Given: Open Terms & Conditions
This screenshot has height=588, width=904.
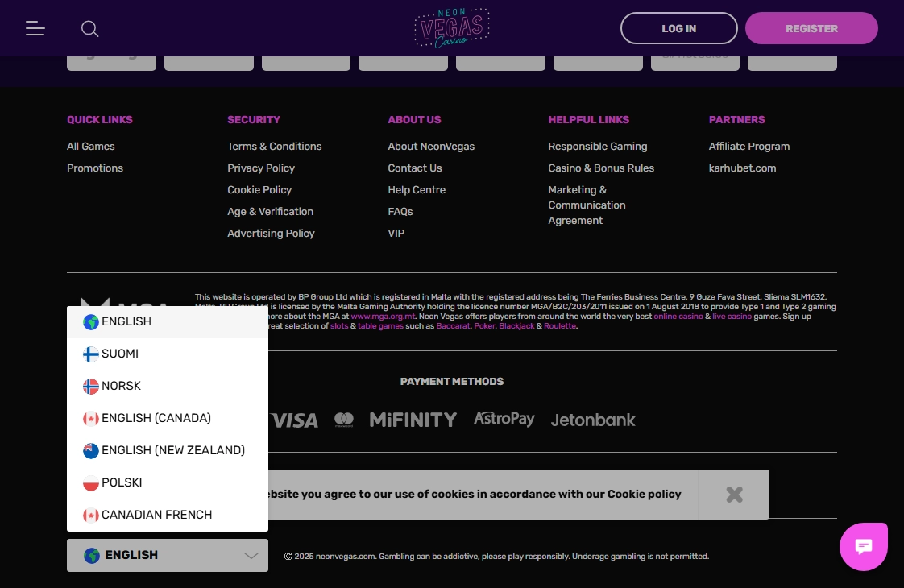Looking at the screenshot, I should click(275, 147).
